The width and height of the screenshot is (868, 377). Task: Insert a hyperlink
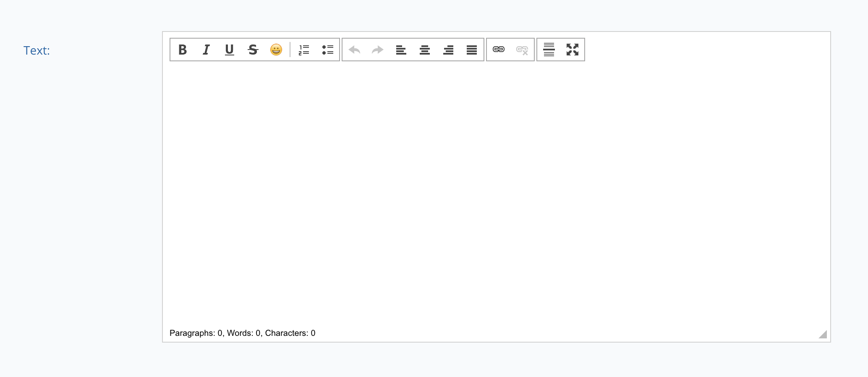(x=499, y=50)
